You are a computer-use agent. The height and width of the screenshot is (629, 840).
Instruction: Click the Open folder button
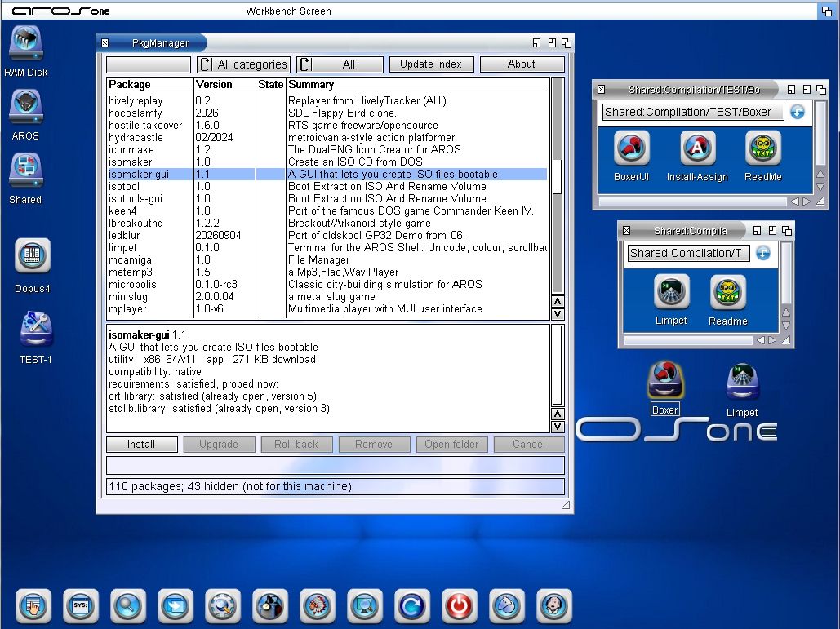pyautogui.click(x=451, y=445)
